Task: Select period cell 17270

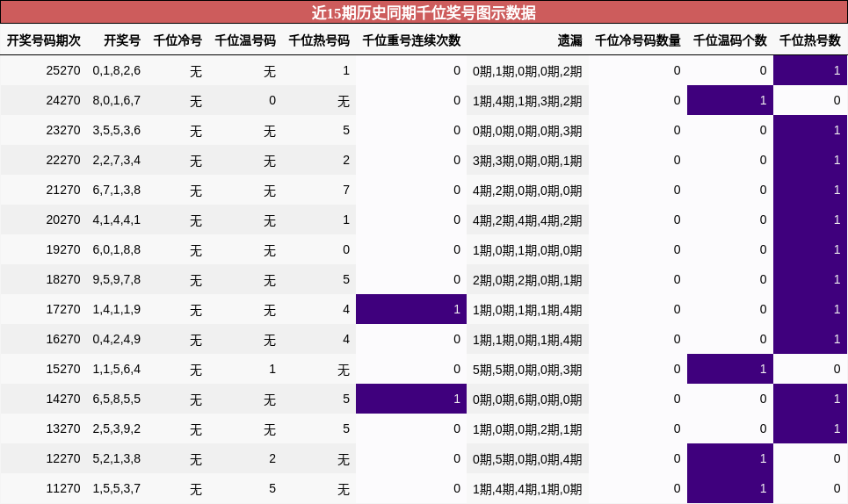Action: coord(62,310)
